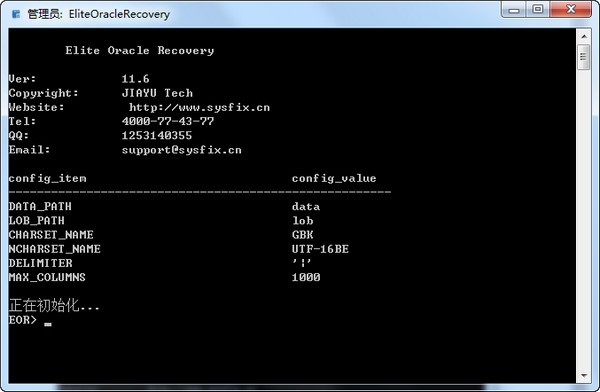Click the Tel number 4000-77-43-77

[168, 121]
